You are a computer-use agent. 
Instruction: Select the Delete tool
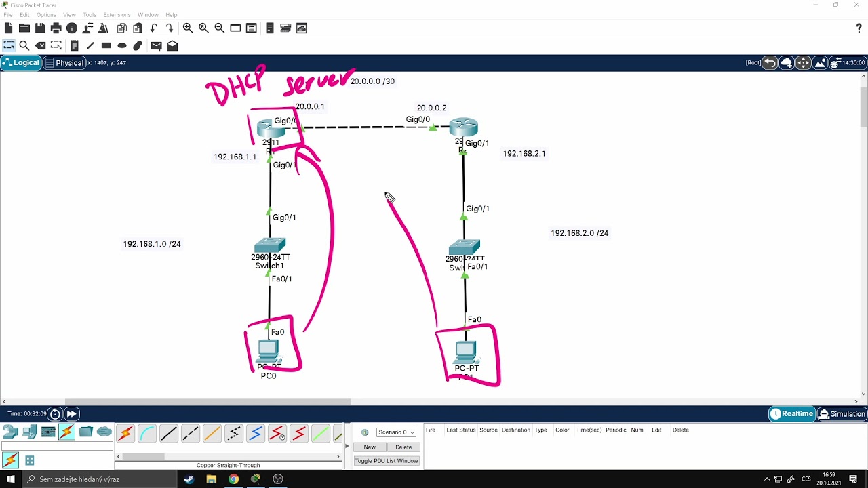[x=40, y=45]
